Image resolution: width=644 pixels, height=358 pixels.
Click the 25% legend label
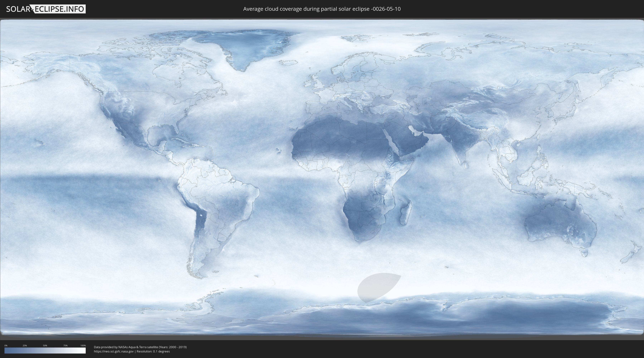click(x=25, y=345)
